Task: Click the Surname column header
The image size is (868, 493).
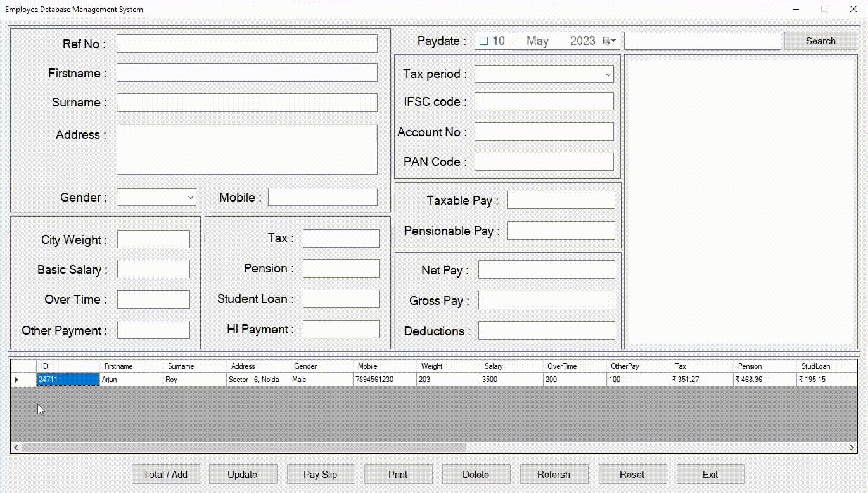Action: 195,366
